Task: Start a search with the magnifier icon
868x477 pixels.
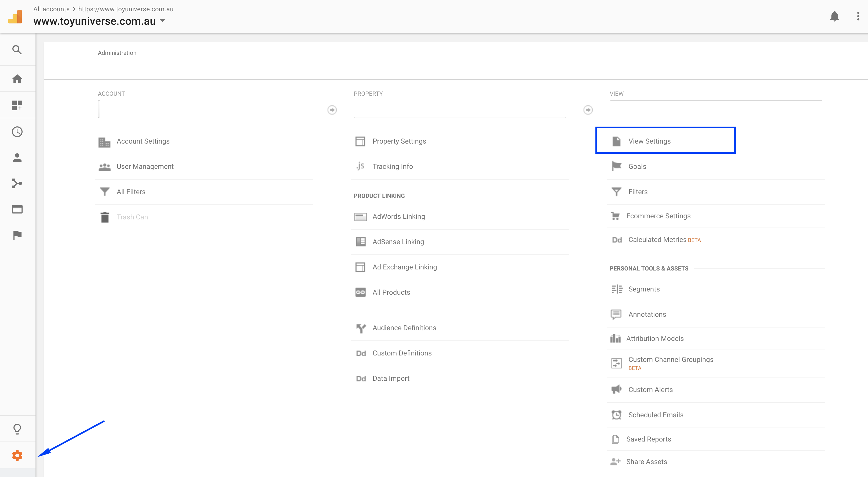Action: 17,49
